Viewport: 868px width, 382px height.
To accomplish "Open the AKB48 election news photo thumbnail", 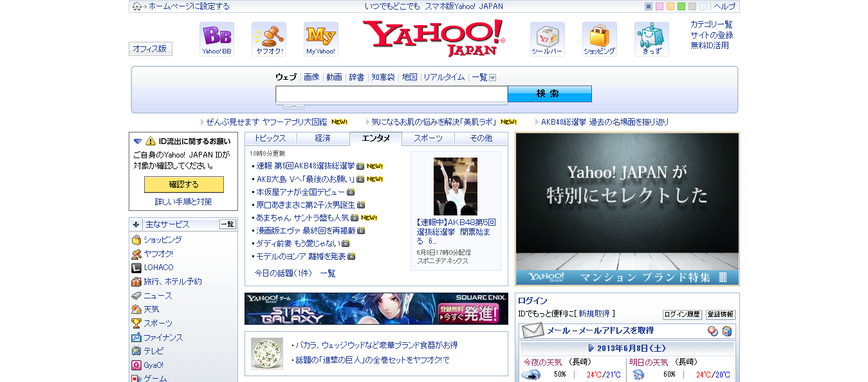I will click(x=456, y=186).
